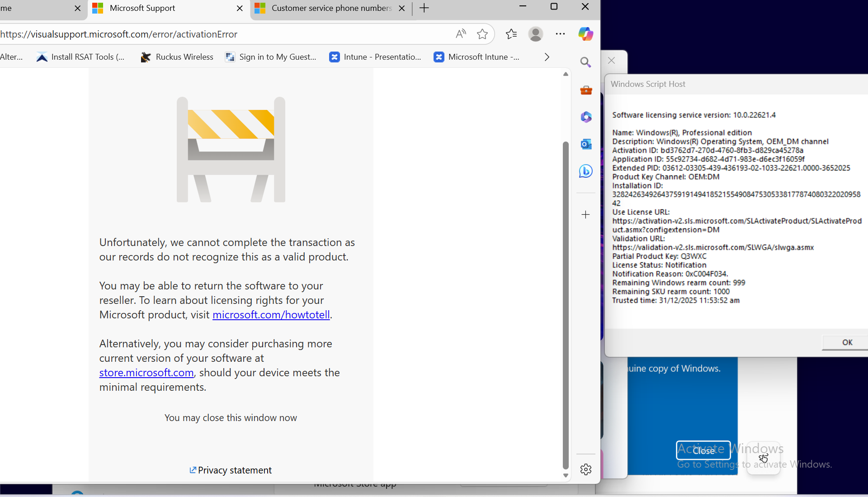Add a sidebar app with the plus icon
Viewport: 868px width, 497px height.
586,215
